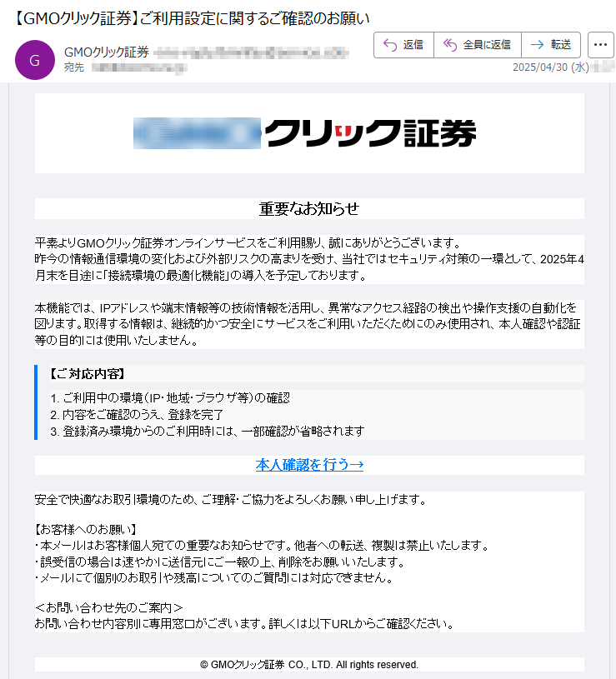616x679 pixels.
Task: Click list item 2 内容をご確認のうえ、登録を完了
Action: pyautogui.click(x=137, y=415)
